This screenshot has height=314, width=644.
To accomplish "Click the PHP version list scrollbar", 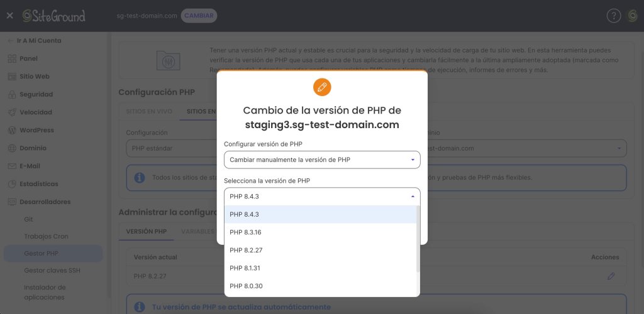I will coord(418,239).
